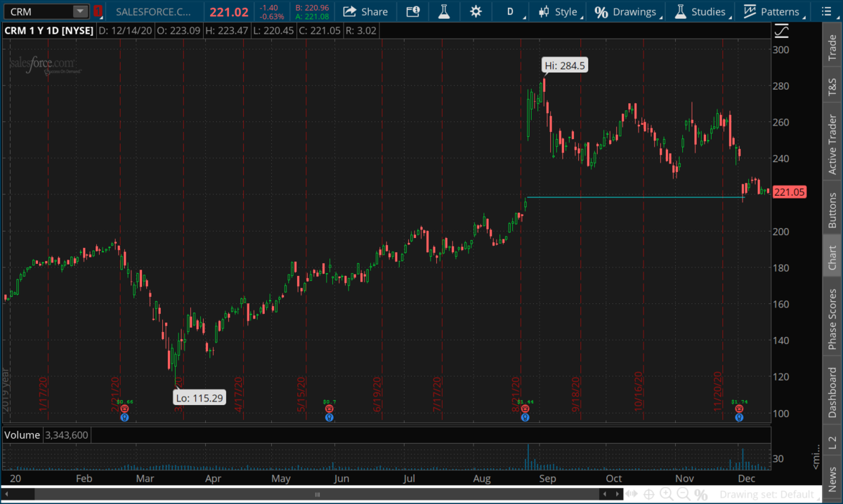
Task: Open the Phase Scores side tab
Action: (x=832, y=315)
